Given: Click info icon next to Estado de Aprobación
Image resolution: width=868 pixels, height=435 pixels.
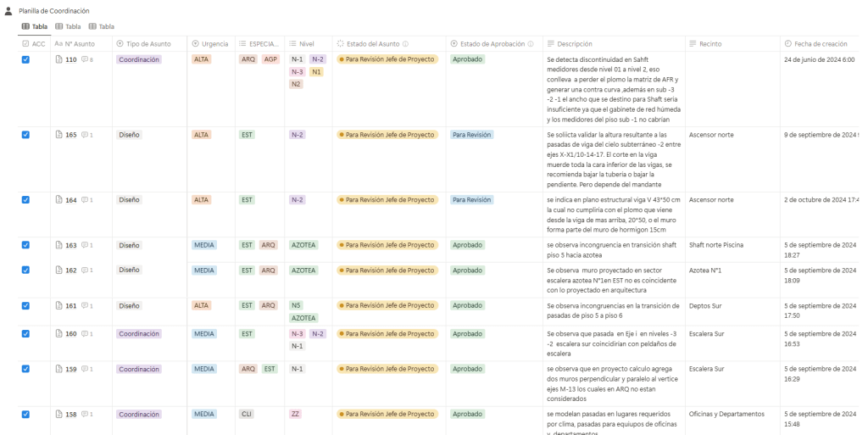Looking at the screenshot, I should click(x=531, y=44).
